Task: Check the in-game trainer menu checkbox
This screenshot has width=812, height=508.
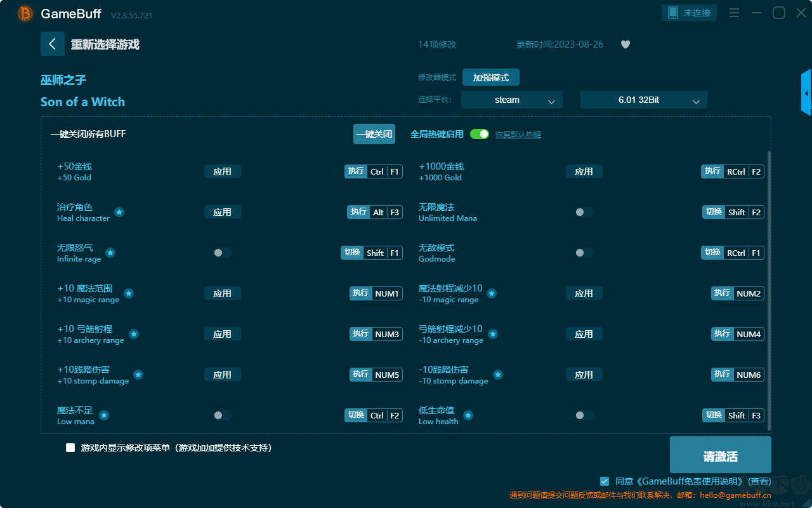Action: click(x=70, y=448)
